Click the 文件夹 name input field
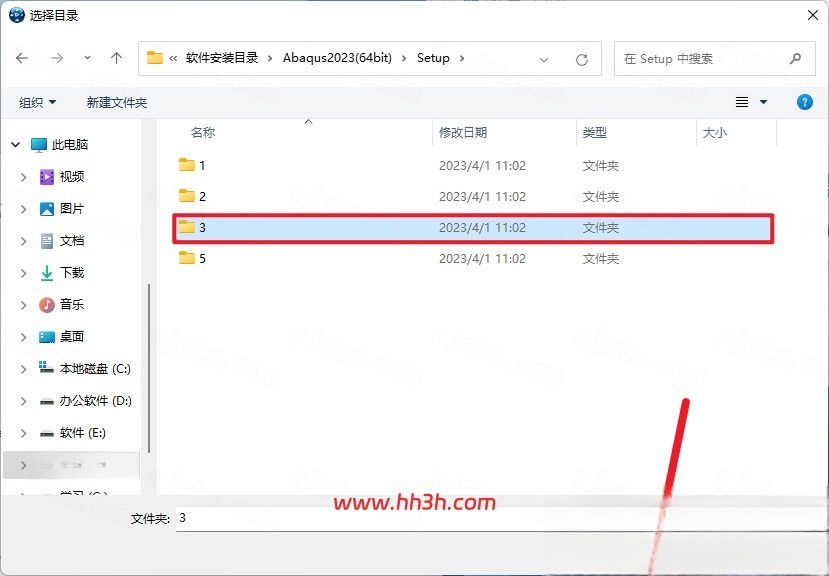 click(x=501, y=518)
